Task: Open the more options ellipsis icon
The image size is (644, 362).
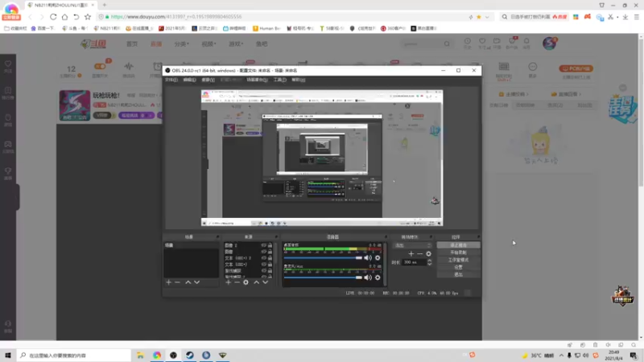Action: [533, 67]
